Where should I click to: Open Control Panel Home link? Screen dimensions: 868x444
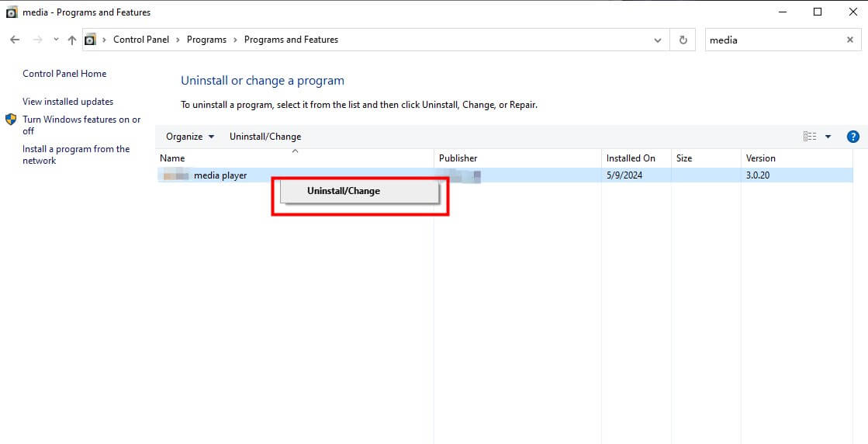point(64,74)
